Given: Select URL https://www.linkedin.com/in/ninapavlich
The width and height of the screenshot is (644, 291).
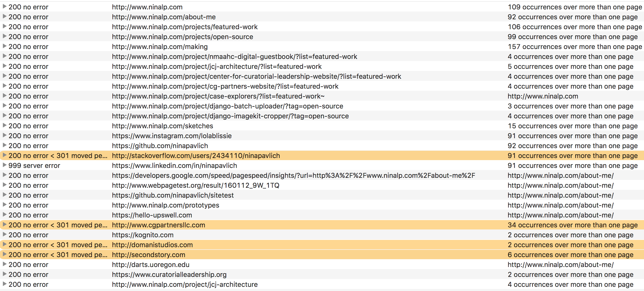Looking at the screenshot, I should click(x=174, y=166).
